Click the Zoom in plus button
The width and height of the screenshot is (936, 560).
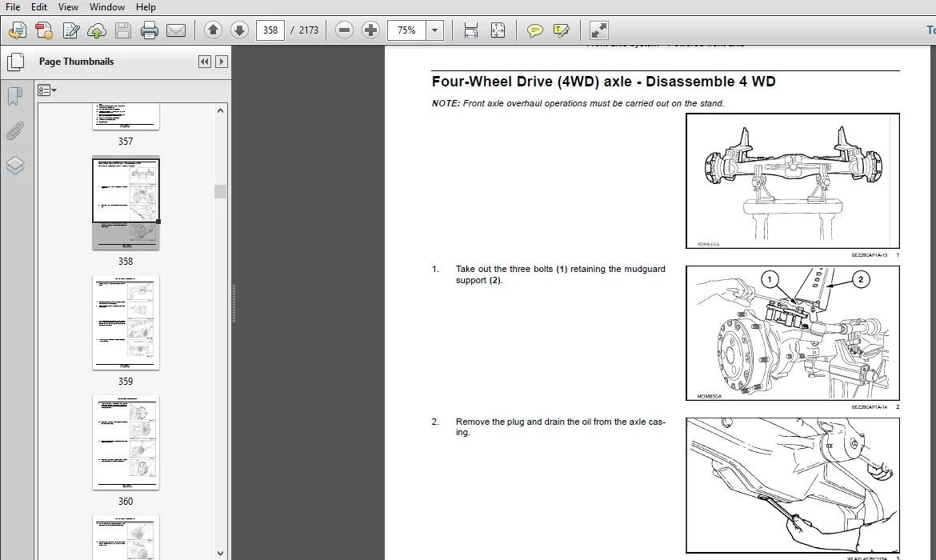(370, 30)
